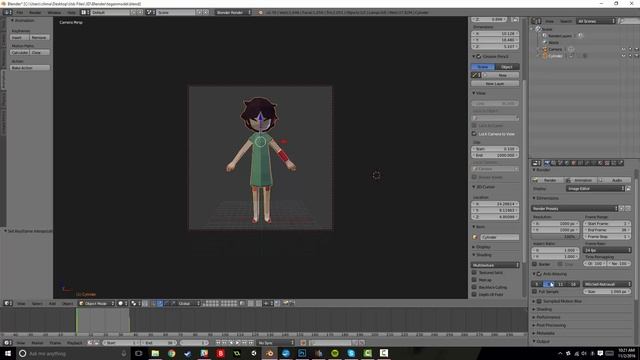Open the 24 fps frame rate dropdown
640x360 pixels.
(x=607, y=250)
